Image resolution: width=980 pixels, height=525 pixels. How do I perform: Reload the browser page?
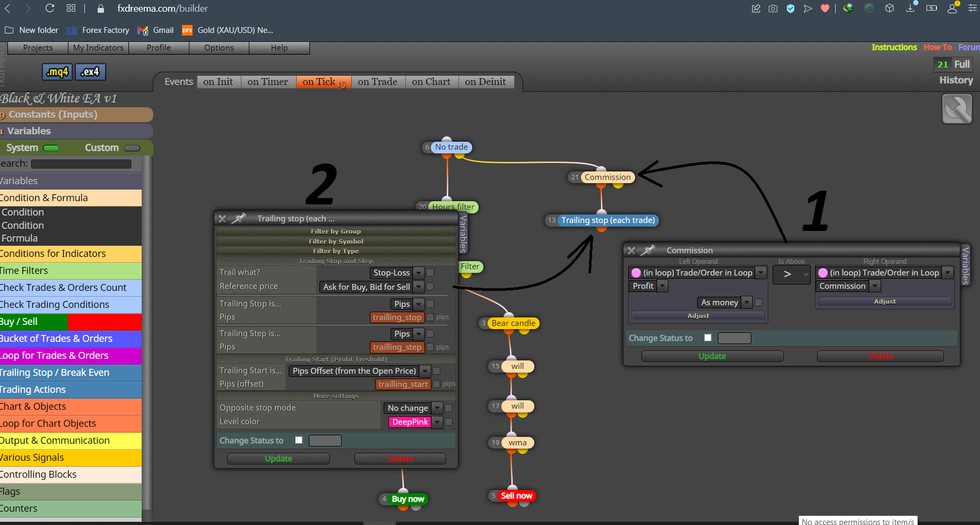click(50, 8)
